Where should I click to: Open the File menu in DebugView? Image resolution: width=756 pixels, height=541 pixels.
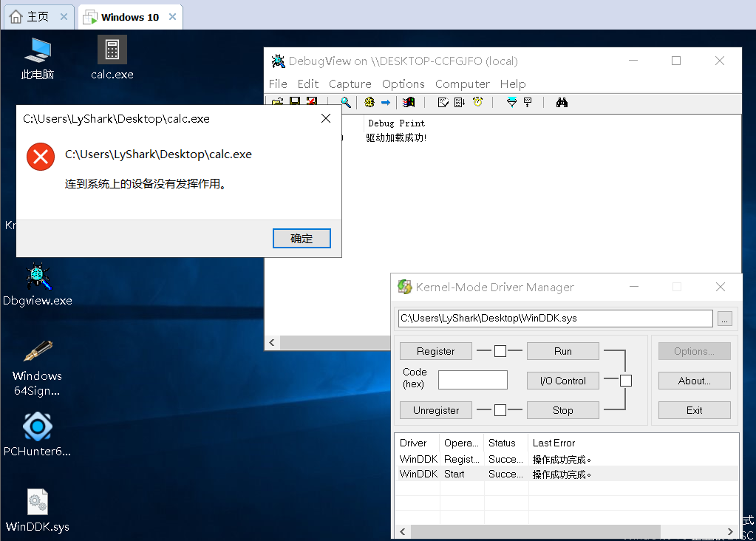point(278,84)
